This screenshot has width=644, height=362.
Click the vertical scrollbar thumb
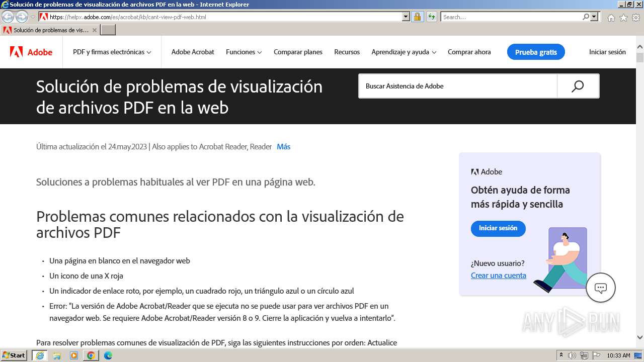click(640, 57)
